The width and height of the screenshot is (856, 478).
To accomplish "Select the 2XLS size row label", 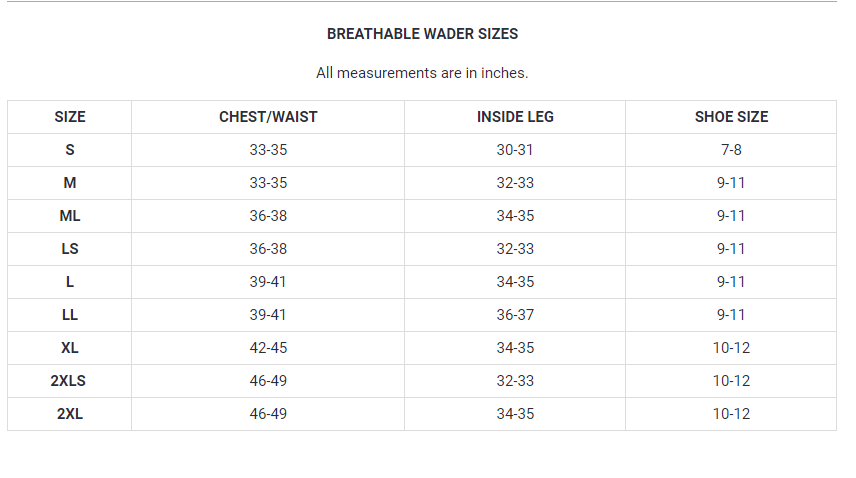I will pyautogui.click(x=70, y=381).
